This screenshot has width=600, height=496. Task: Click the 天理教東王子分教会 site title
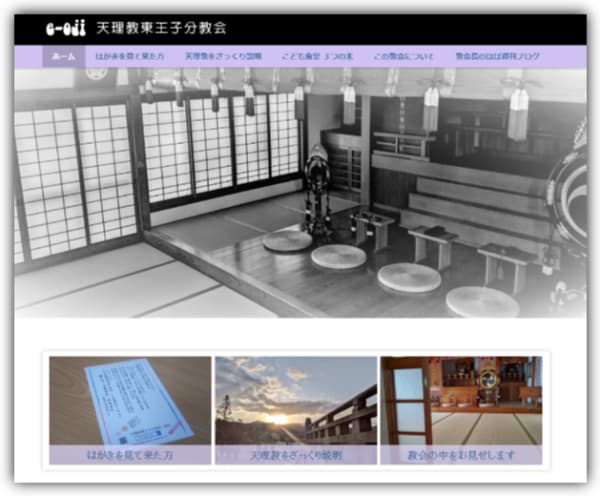pos(161,29)
